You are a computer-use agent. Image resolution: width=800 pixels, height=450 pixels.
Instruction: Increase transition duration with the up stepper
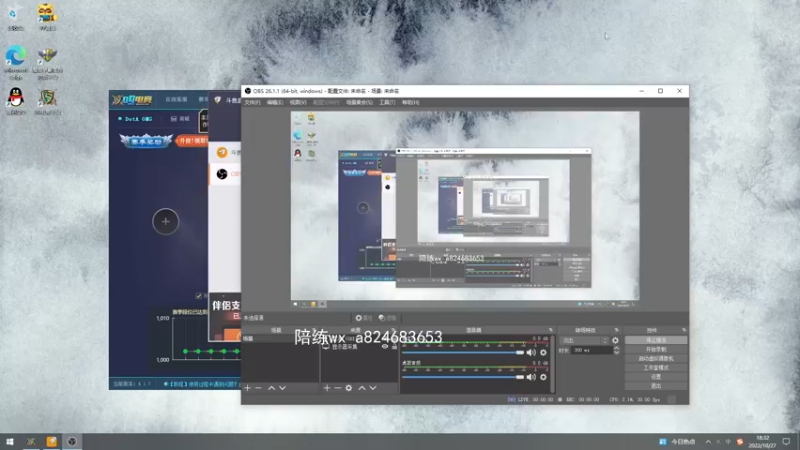point(616,348)
